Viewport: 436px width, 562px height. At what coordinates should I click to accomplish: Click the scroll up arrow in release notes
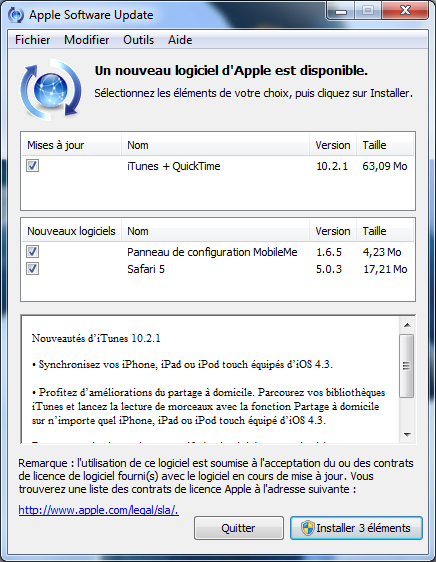407,325
